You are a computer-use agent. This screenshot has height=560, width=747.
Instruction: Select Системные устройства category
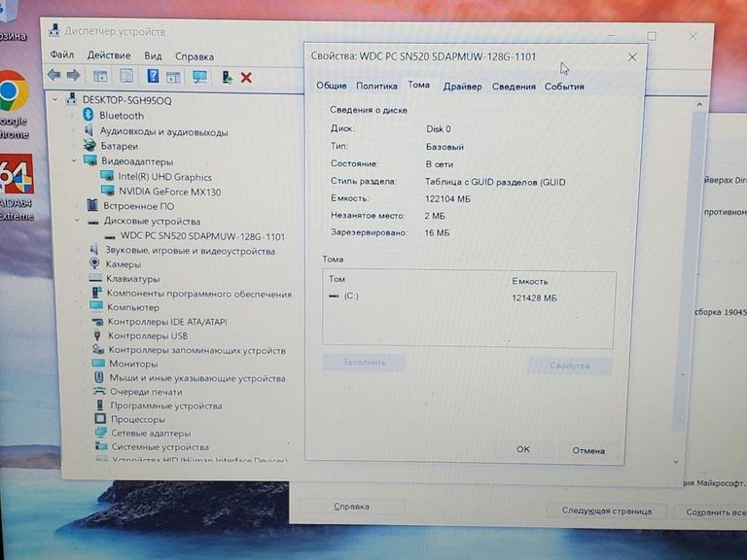tap(160, 447)
